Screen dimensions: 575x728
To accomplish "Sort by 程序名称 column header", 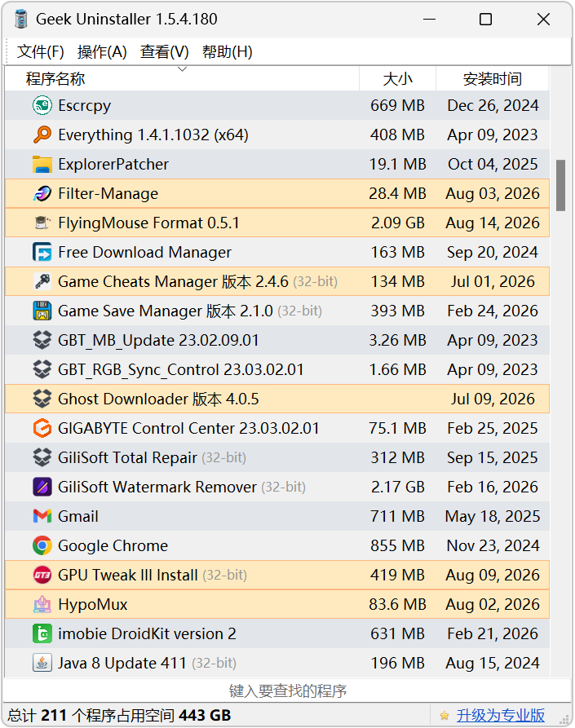I will 182,78.
